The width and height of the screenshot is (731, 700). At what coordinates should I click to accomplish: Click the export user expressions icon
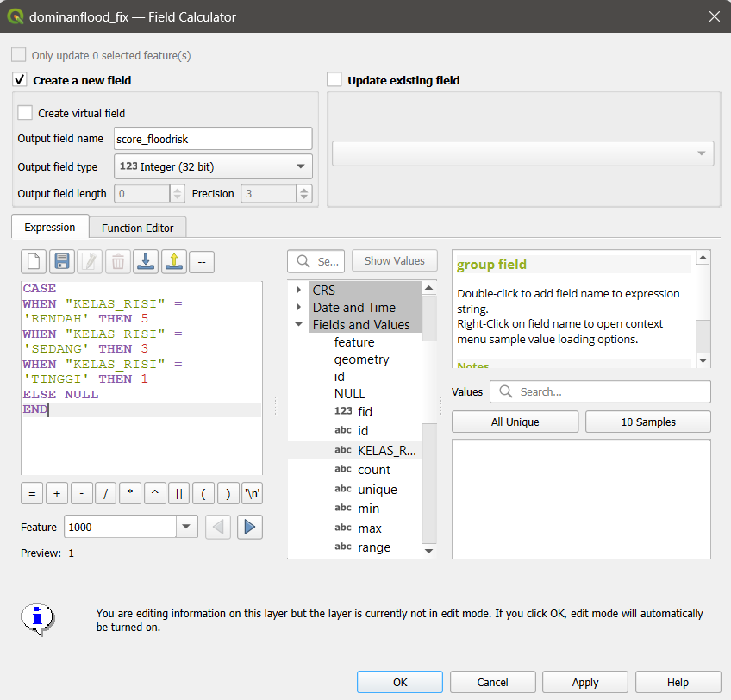pyautogui.click(x=173, y=261)
